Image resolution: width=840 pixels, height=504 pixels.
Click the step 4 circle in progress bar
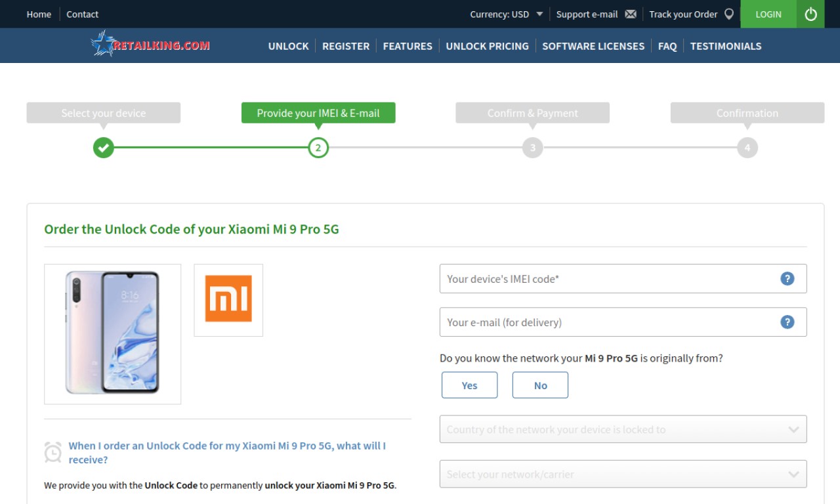[x=747, y=148]
